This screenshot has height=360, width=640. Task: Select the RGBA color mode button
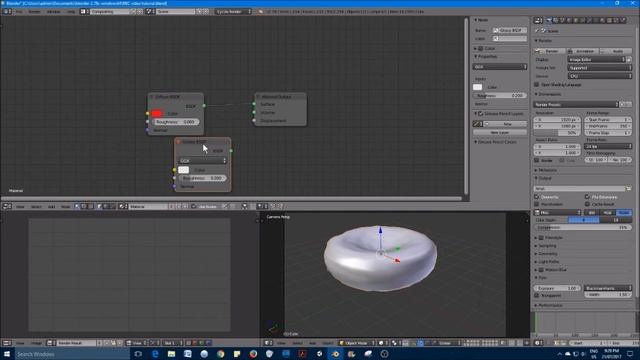point(624,213)
